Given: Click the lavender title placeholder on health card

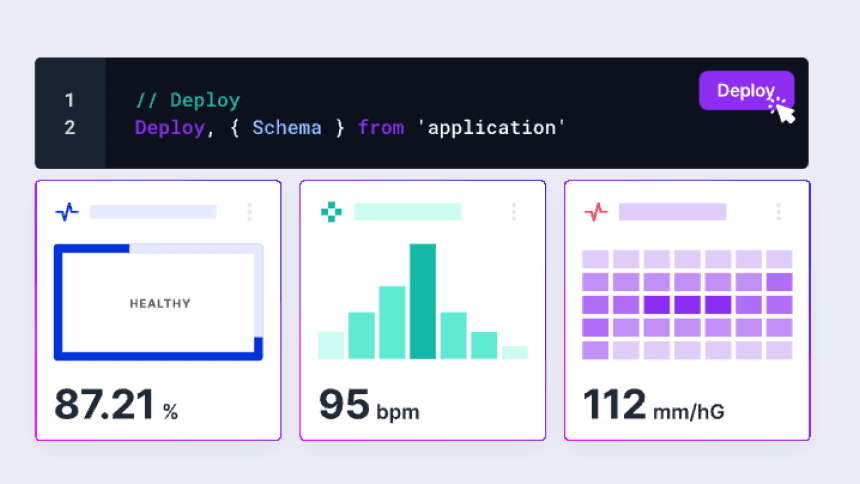Looking at the screenshot, I should [153, 212].
